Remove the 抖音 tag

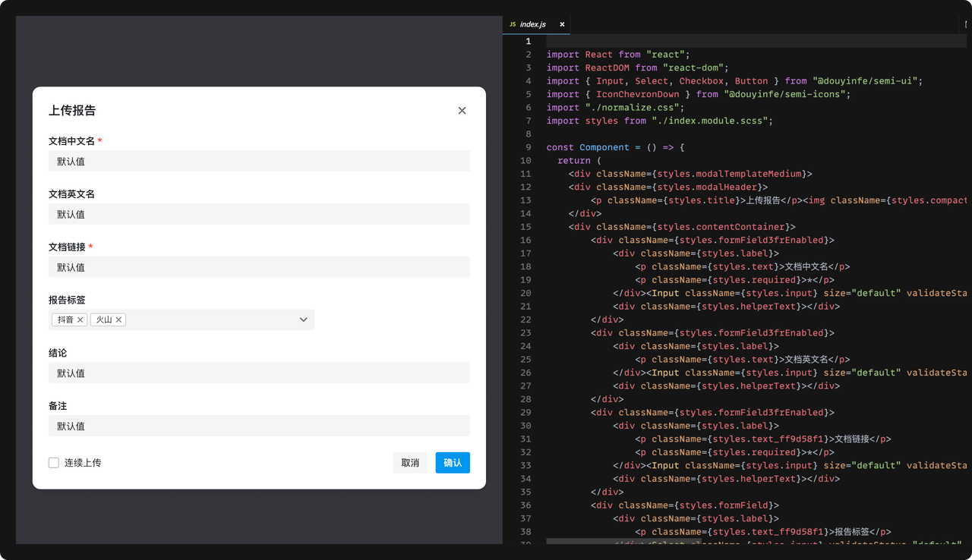pos(80,320)
